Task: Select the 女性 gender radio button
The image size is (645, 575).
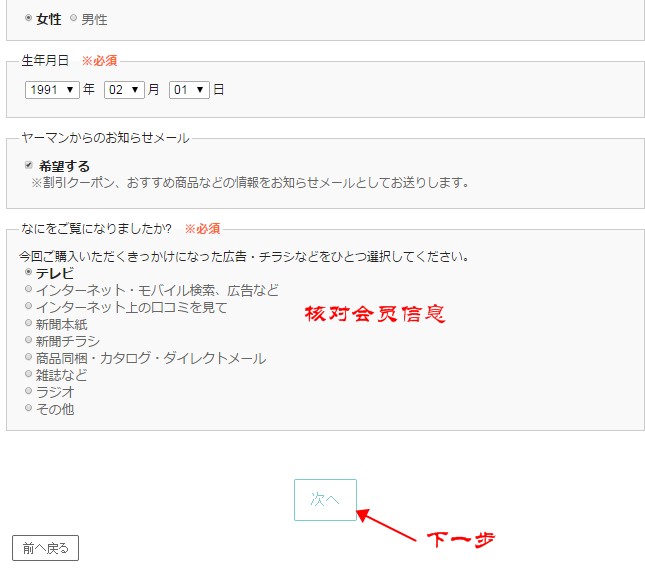Action: click(28, 18)
